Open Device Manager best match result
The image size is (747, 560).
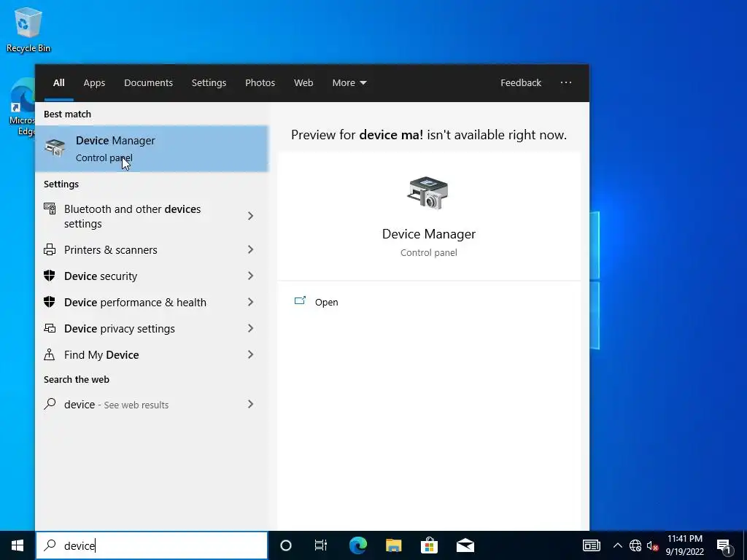(152, 149)
